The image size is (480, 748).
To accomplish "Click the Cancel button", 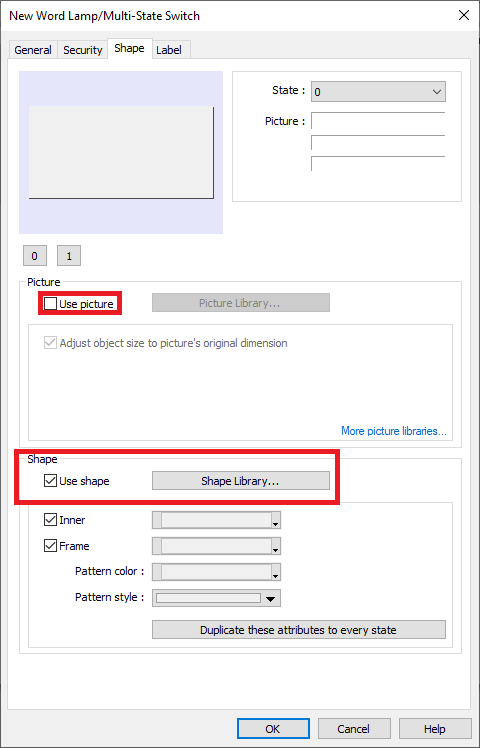I will click(x=354, y=729).
